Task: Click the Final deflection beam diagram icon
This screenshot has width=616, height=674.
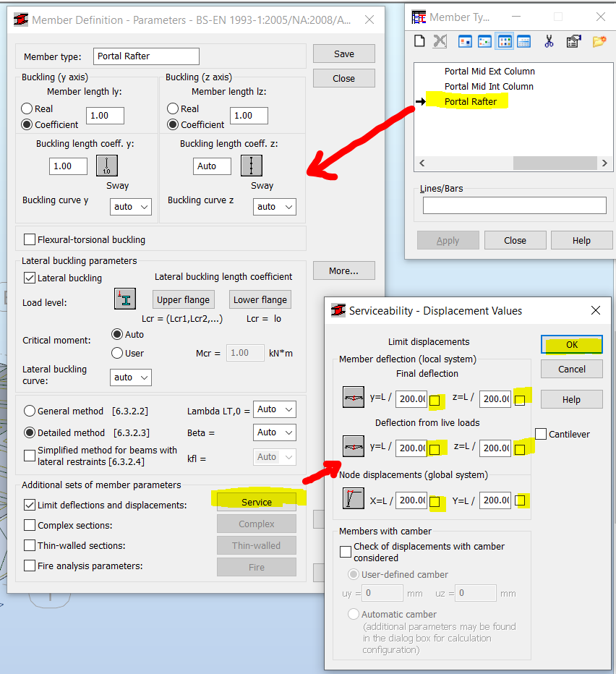Action: click(x=354, y=396)
